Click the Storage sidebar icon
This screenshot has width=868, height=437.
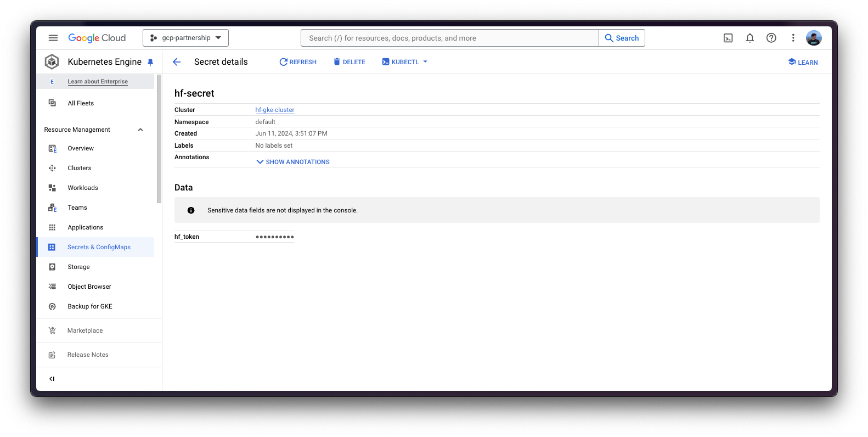52,267
